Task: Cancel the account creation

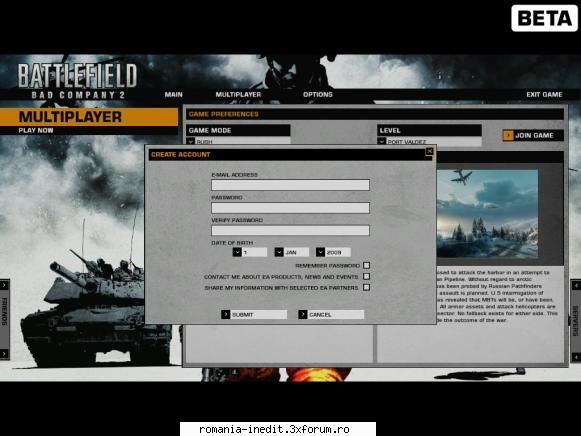Action: click(331, 314)
